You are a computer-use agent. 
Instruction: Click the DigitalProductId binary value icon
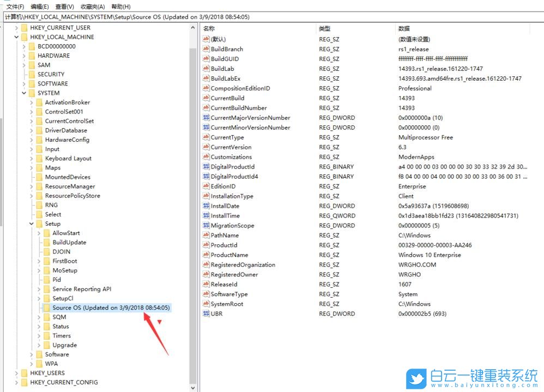205,167
